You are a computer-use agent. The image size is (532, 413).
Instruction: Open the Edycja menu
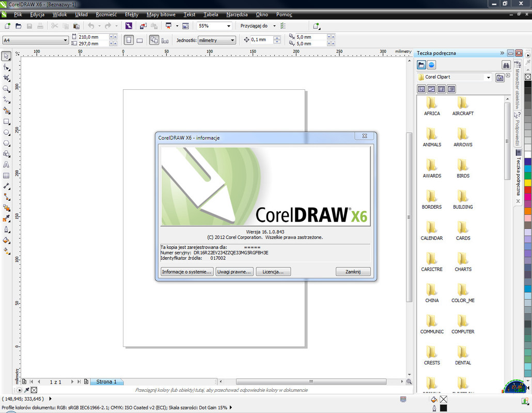coord(37,14)
